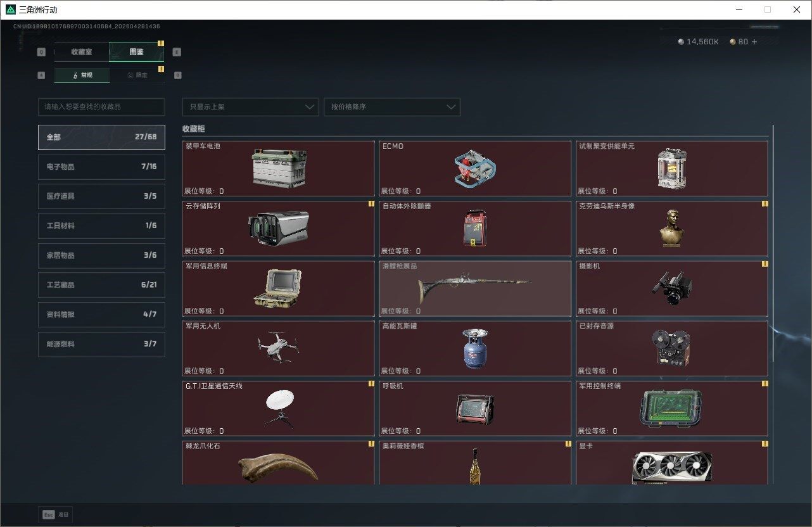
Task: Click the yellow alert badge on 克劳迪乌斯半身像
Action: point(765,204)
